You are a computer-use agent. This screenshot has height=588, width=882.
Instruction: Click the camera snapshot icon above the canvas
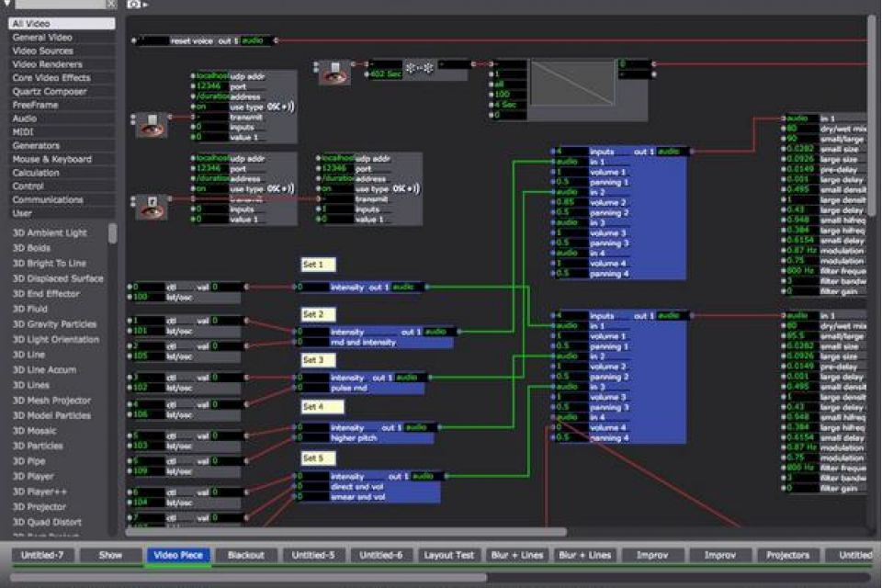click(134, 5)
